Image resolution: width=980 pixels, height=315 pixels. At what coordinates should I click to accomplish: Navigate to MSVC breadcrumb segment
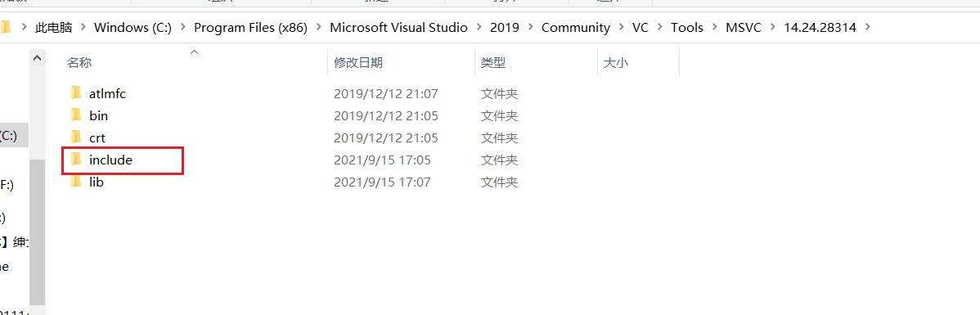(744, 28)
